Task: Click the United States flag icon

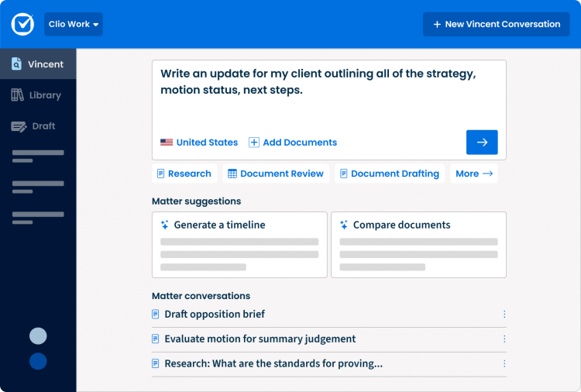Action: pos(167,143)
